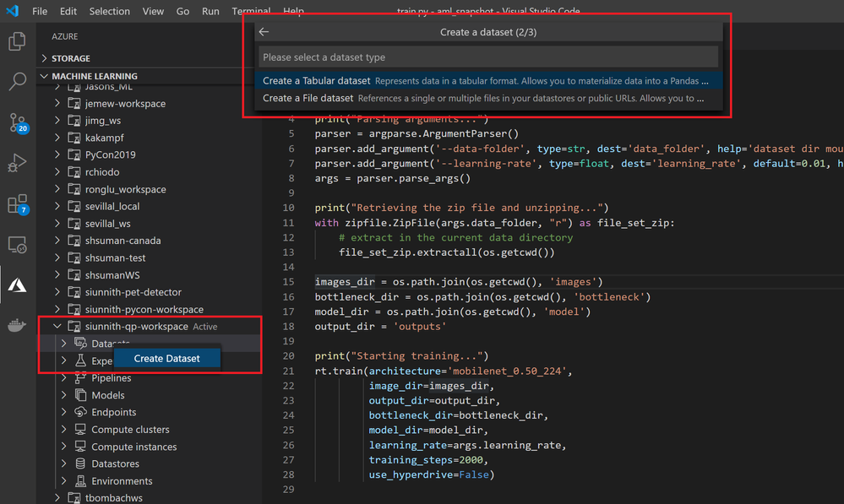Collapse the MACHINE LEARNING section

(45, 76)
